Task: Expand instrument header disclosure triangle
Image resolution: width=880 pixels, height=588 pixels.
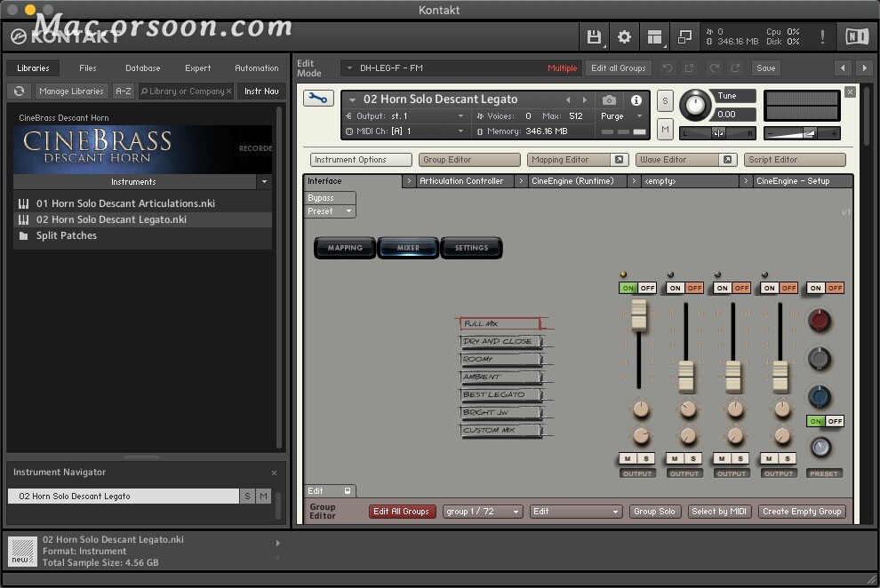Action: [353, 99]
